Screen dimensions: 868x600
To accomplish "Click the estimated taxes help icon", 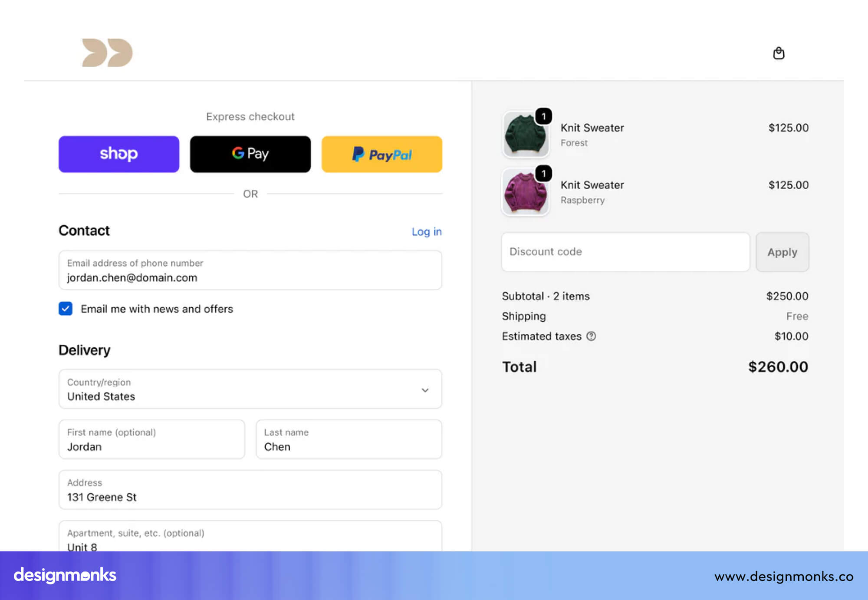I will [591, 336].
